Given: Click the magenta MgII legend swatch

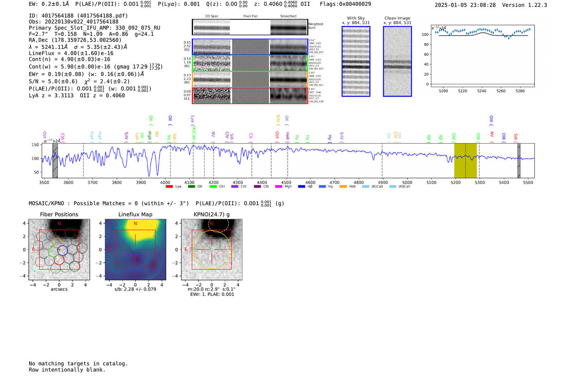Looking at the screenshot, I should [x=279, y=187].
